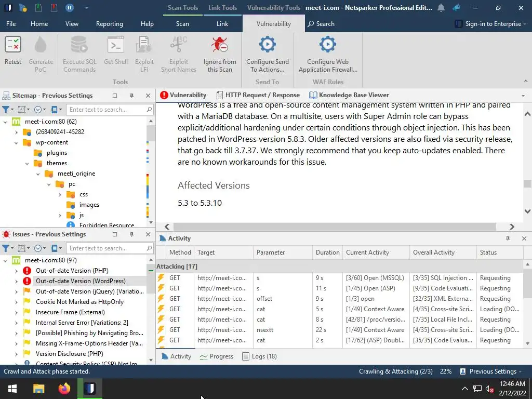Click the horizontal scrollbar right arrow
This screenshot has height=399, width=532.
pyautogui.click(x=512, y=227)
